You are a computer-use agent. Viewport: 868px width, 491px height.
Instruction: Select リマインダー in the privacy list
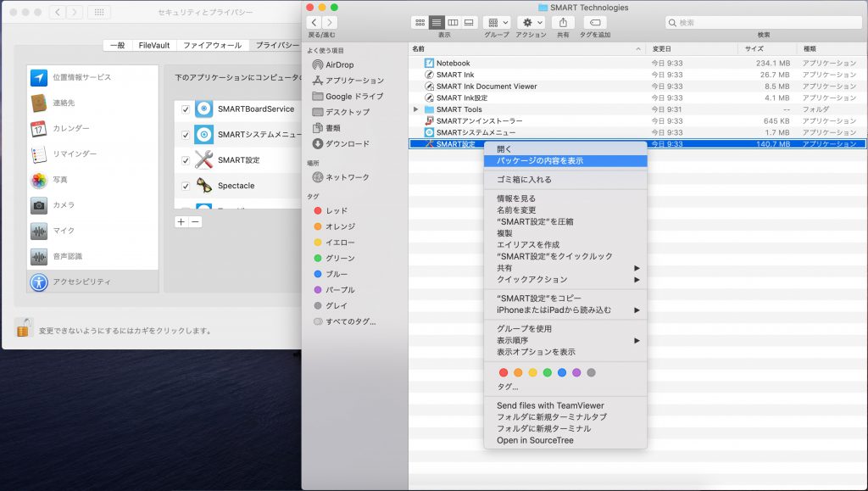(92, 153)
